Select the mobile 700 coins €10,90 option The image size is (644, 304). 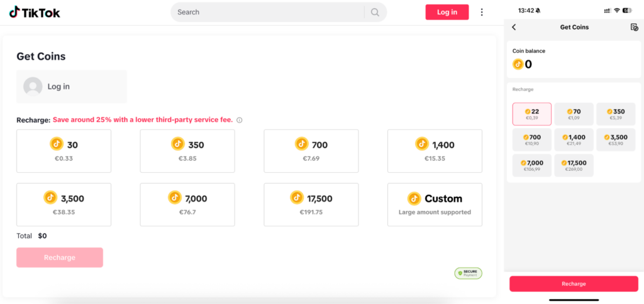[x=532, y=140]
